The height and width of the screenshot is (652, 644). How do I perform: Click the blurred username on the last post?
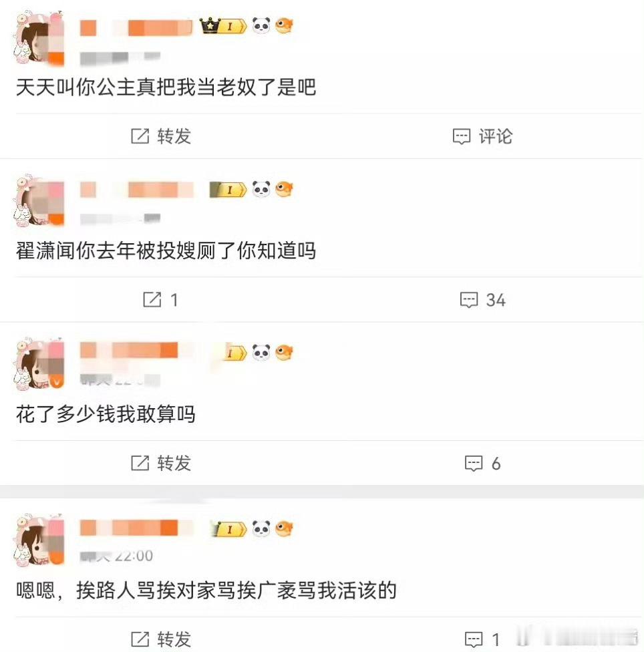(x=137, y=528)
